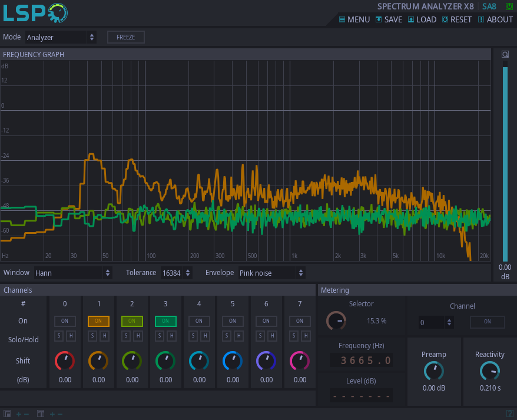Click the vertical graph zoom fader
The height and width of the screenshot is (420, 517).
(505, 161)
